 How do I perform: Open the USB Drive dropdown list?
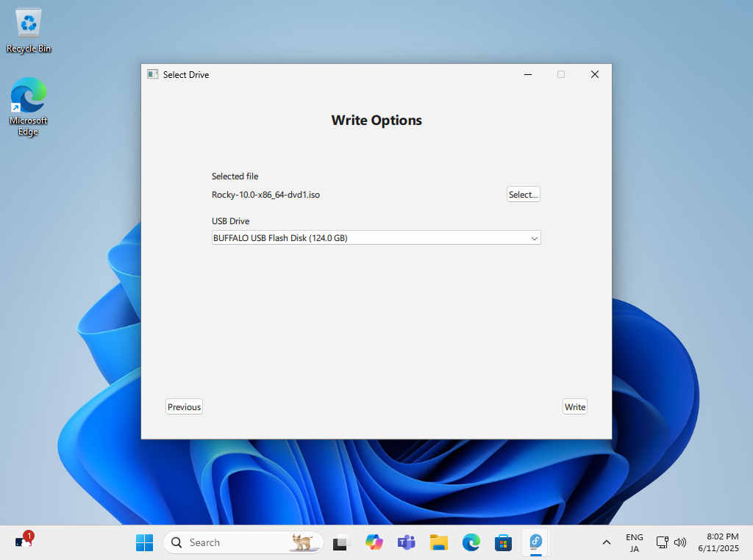coord(376,237)
